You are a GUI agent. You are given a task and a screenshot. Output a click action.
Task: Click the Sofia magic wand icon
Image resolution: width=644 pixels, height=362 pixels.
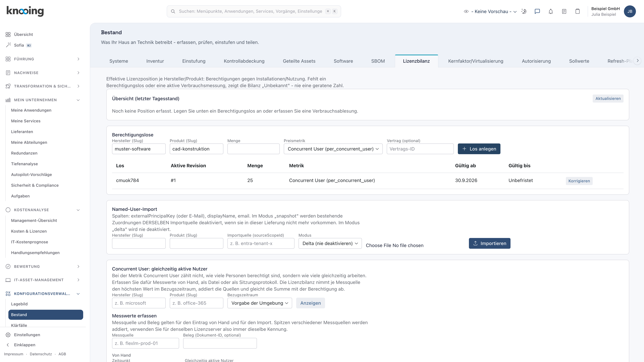click(x=8, y=45)
